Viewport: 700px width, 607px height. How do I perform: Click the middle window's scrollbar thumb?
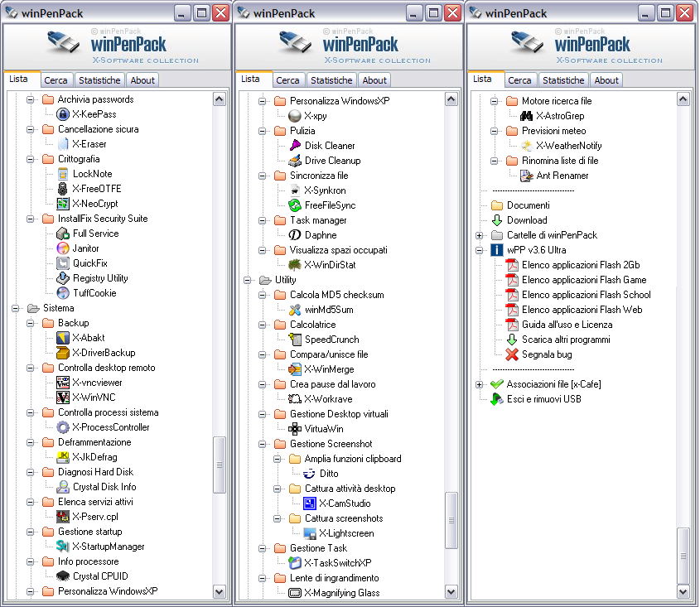(x=451, y=520)
